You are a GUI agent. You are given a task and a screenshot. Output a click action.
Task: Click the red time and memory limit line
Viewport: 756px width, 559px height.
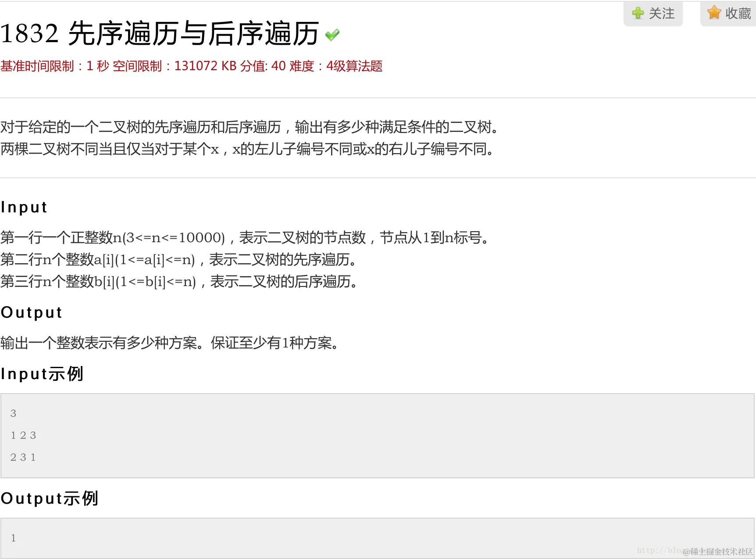192,66
